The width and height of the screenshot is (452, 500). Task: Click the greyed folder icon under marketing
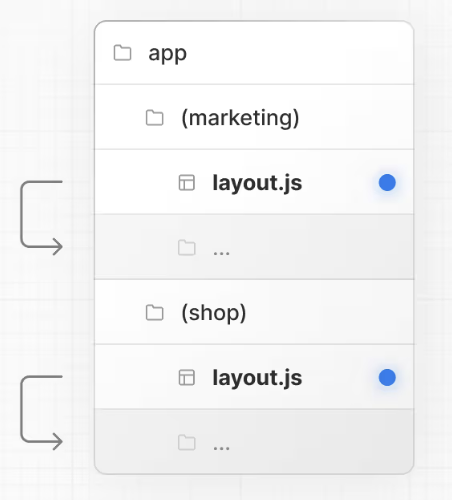point(187,248)
